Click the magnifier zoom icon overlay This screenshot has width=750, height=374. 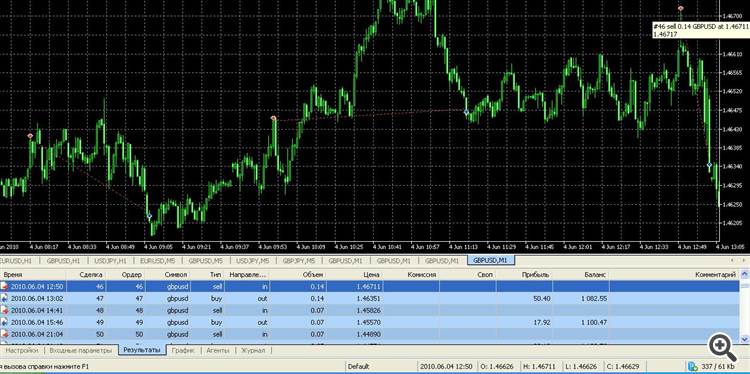(723, 347)
